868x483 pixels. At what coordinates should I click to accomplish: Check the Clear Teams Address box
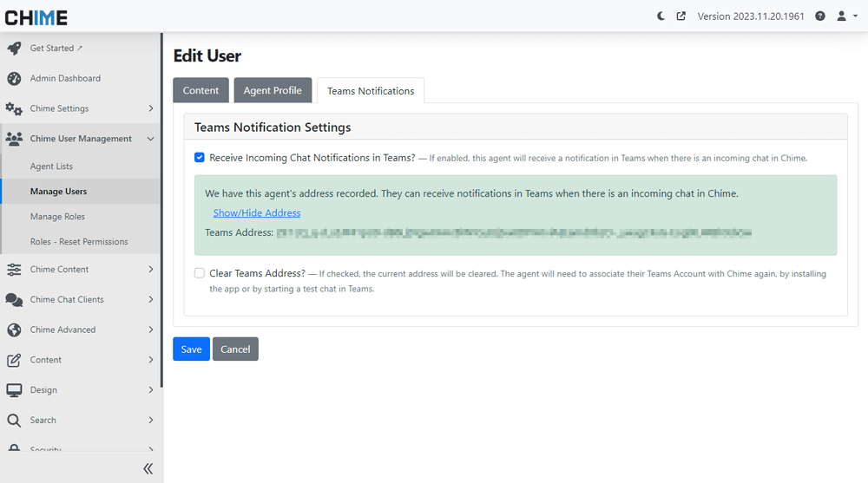point(200,273)
